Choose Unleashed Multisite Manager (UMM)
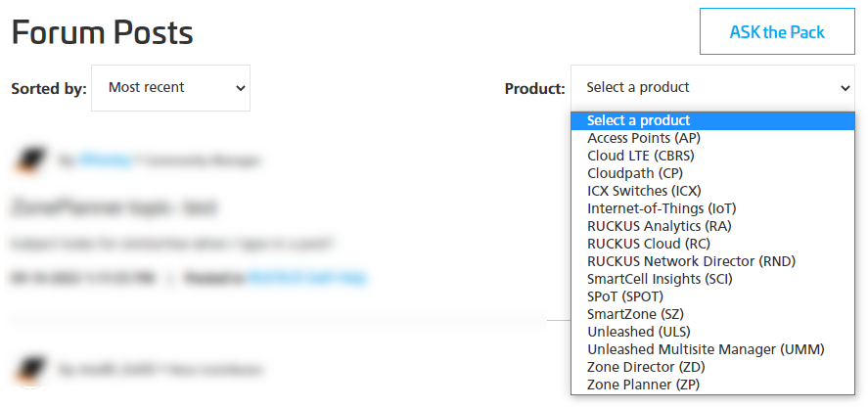 (713, 349)
